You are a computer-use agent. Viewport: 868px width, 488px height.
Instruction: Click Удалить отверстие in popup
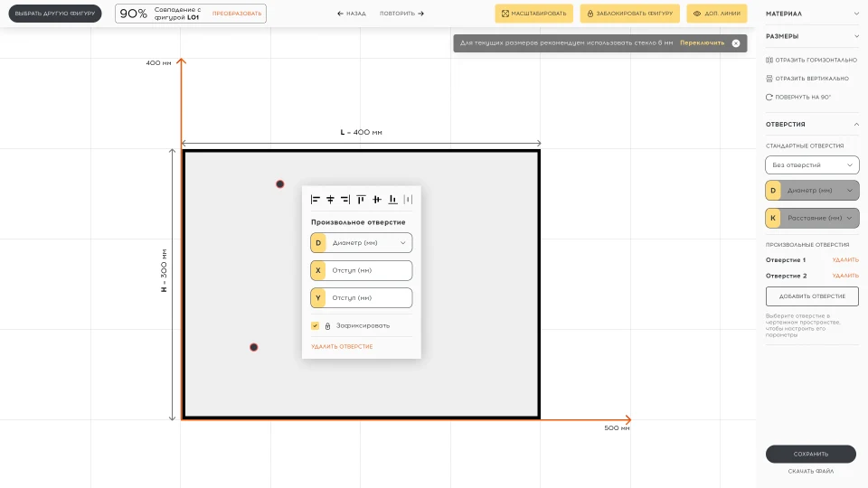(342, 346)
